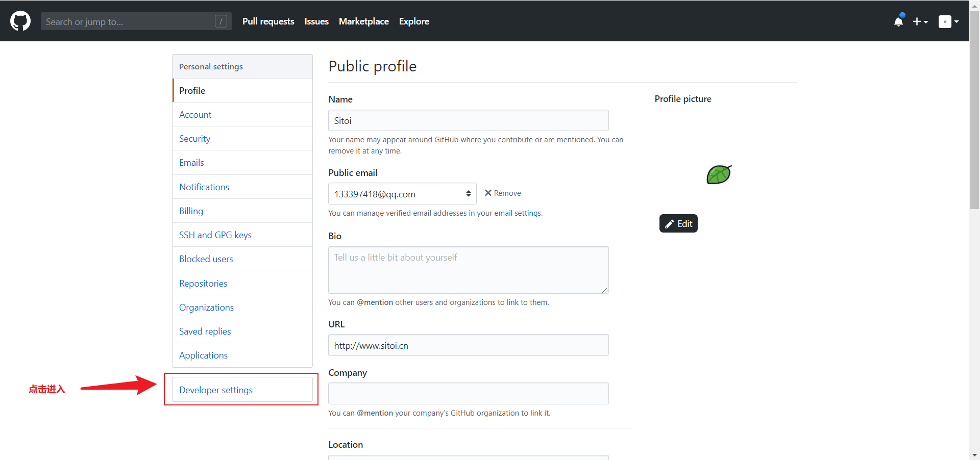980x460 pixels.
Task: Go to Account settings
Action: click(x=242, y=115)
